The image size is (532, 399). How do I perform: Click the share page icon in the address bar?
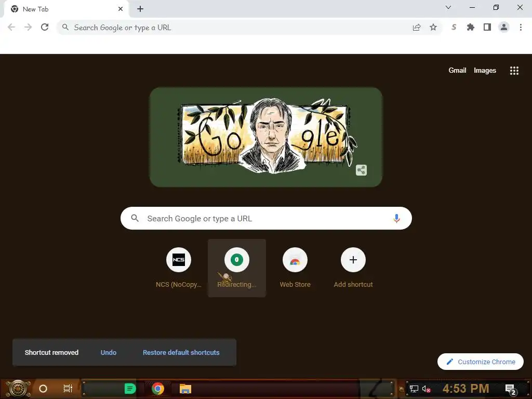(x=417, y=28)
